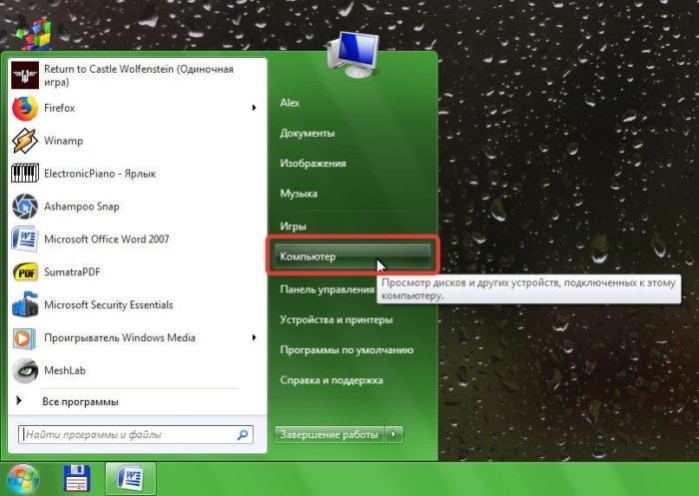Expand Все программы arrow
The height and width of the screenshot is (496, 699).
coord(19,401)
